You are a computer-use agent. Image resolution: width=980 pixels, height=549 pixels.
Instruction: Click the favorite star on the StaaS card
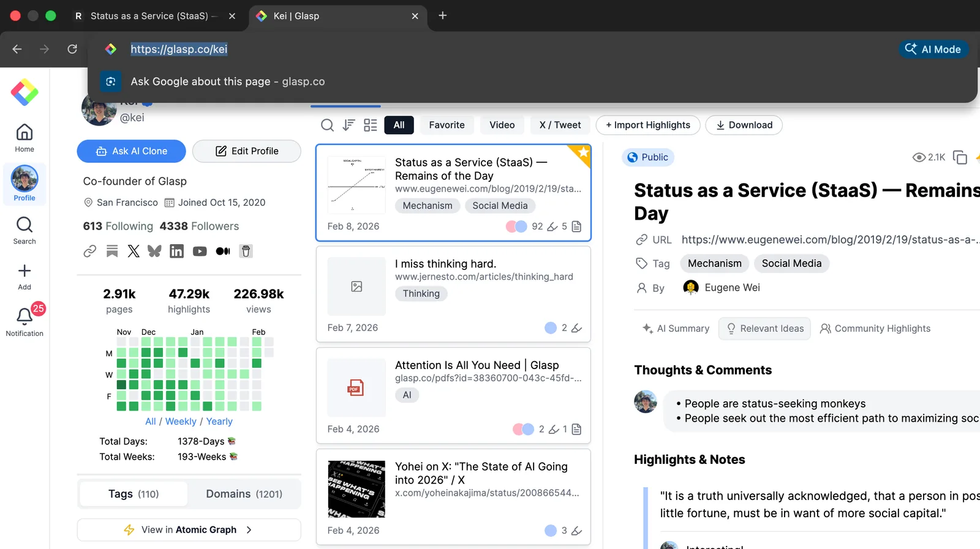[583, 153]
